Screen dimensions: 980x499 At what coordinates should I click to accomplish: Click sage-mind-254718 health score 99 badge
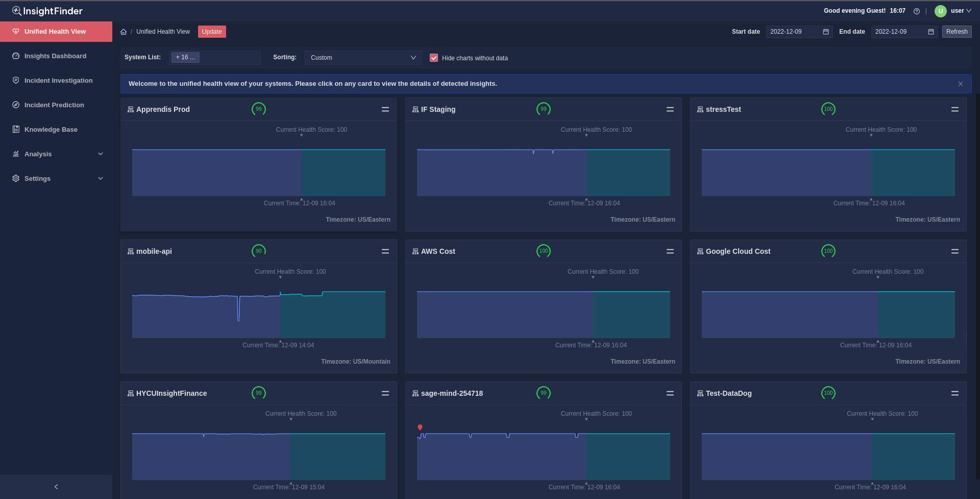(544, 393)
